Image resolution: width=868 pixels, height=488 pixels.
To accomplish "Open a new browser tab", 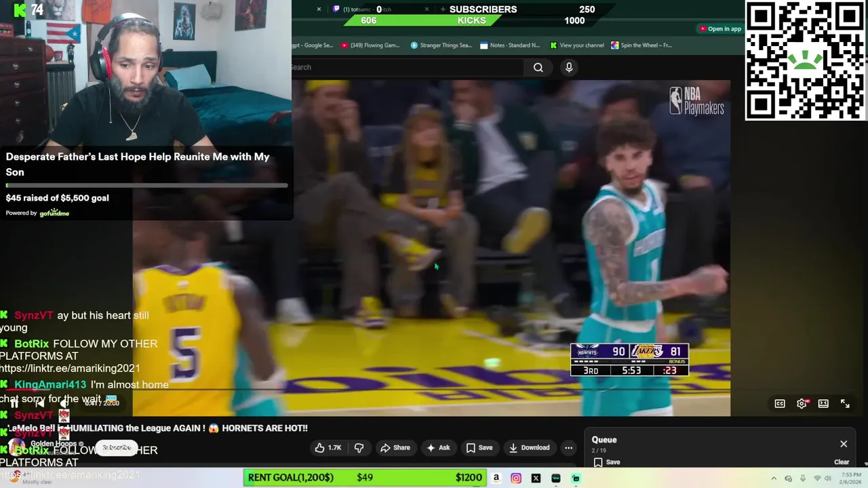I will [x=443, y=9].
